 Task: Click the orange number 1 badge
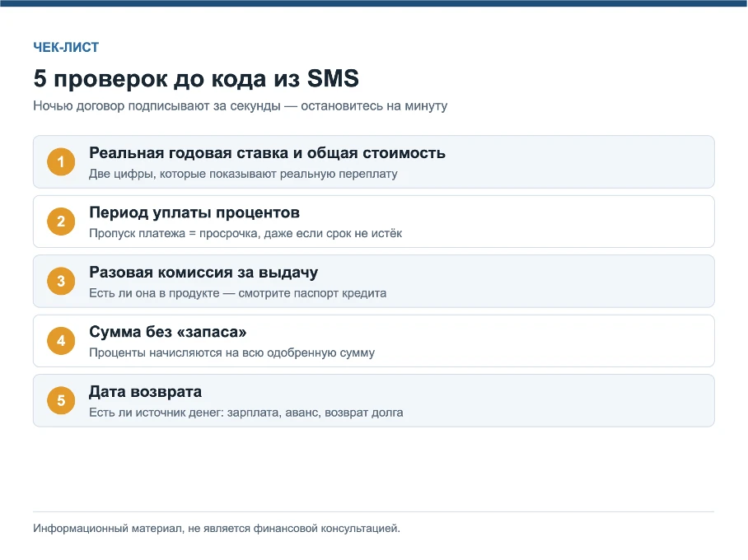61,161
